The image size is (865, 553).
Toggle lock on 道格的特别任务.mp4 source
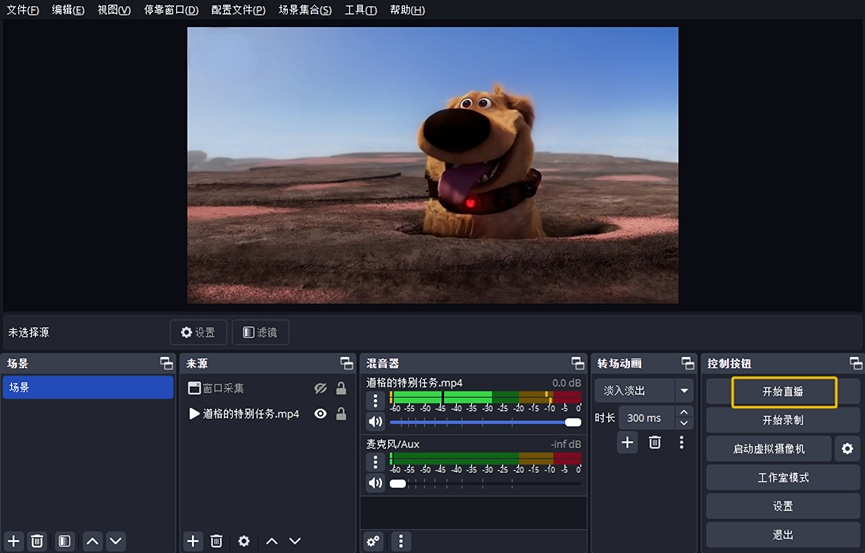341,414
